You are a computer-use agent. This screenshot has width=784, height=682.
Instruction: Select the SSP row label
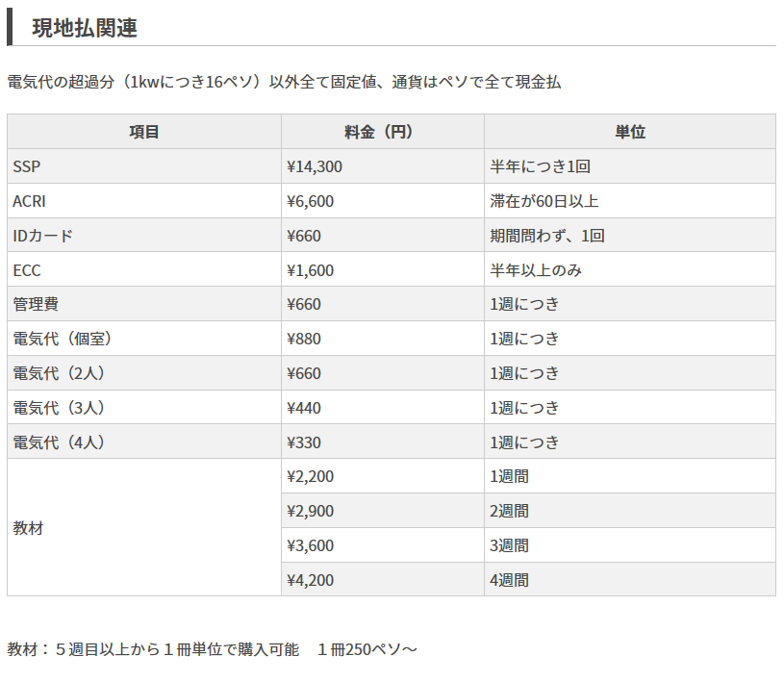[27, 166]
